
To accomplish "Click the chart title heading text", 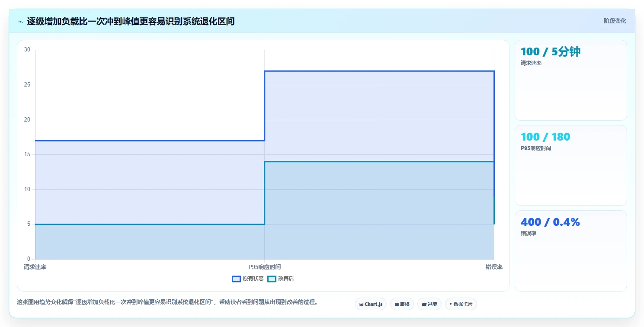I will (x=131, y=21).
